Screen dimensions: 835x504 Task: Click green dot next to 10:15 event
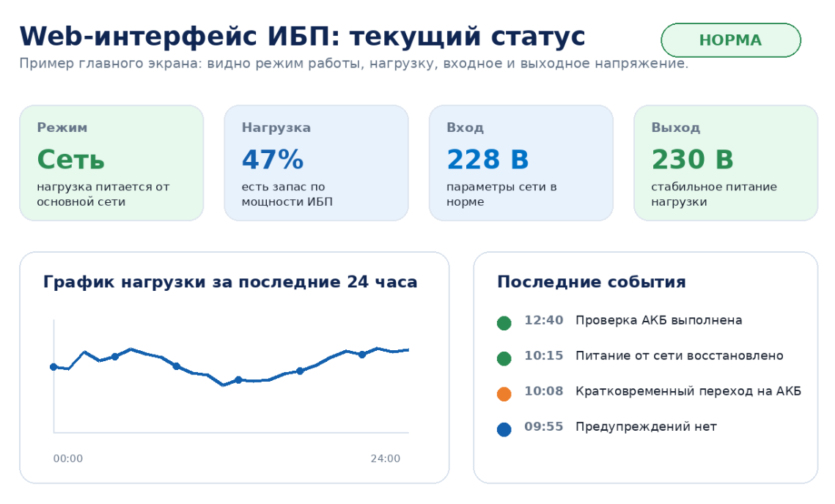click(504, 359)
